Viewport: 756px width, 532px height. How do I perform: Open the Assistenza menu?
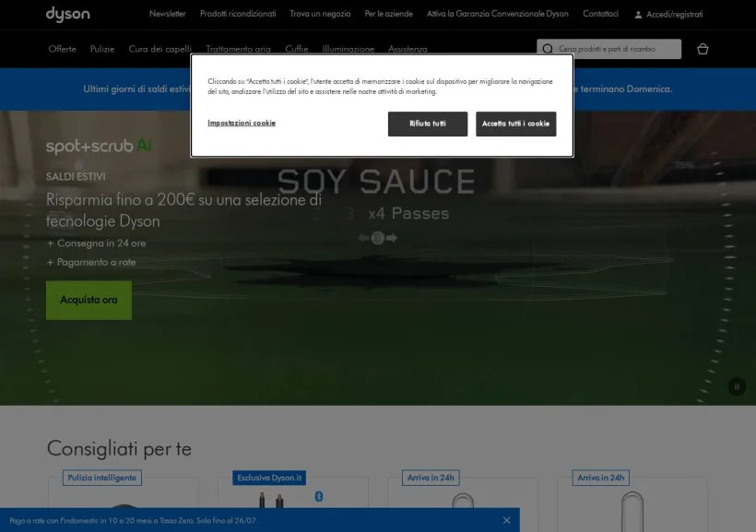(x=408, y=49)
